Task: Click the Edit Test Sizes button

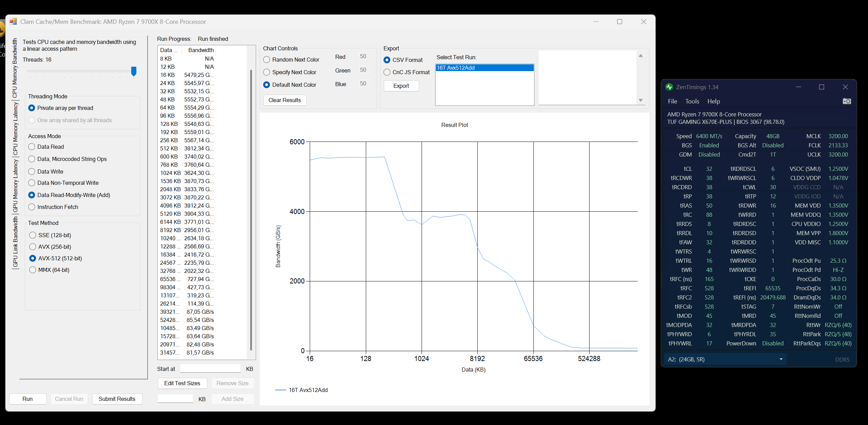Action: [182, 383]
